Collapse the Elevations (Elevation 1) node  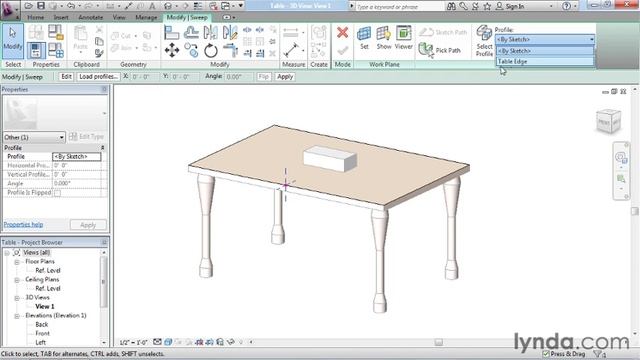tap(17, 316)
